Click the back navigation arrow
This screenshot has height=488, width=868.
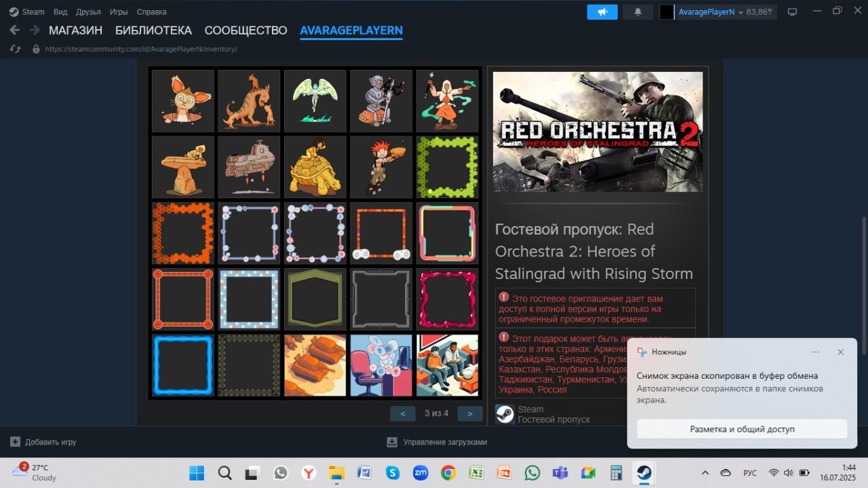pos(15,31)
